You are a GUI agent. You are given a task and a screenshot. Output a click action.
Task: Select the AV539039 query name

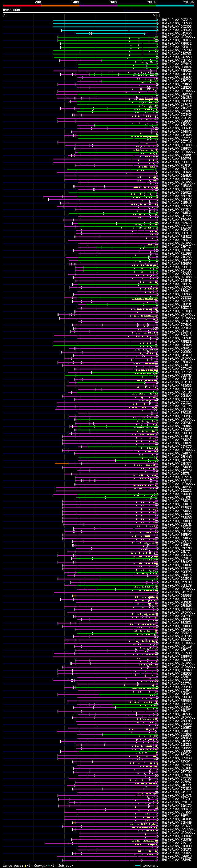click(11, 10)
